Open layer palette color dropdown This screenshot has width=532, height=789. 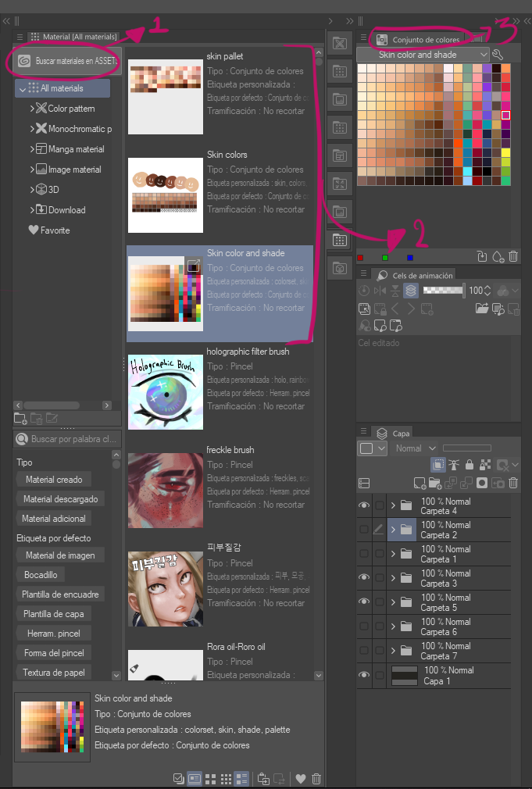pos(372,448)
